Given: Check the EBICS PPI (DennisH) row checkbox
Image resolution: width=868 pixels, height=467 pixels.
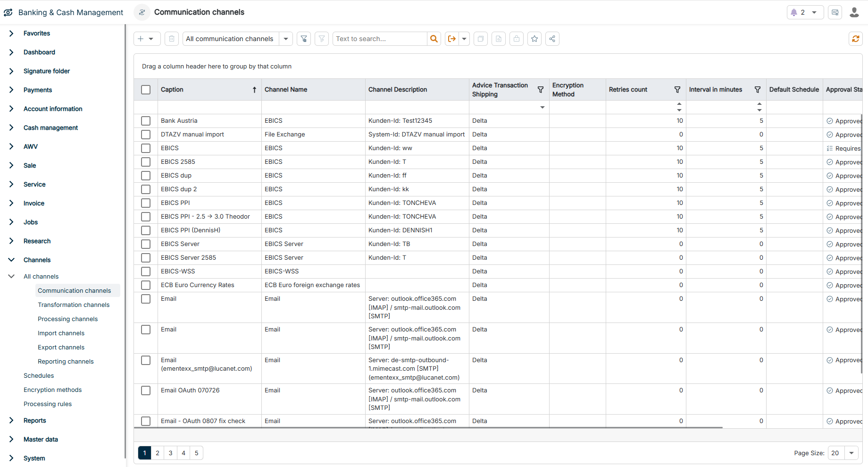Looking at the screenshot, I should pos(146,230).
